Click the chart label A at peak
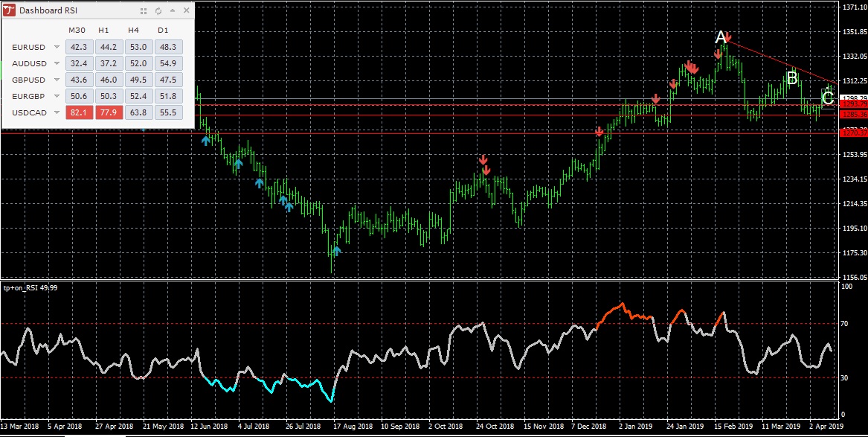 pos(720,36)
